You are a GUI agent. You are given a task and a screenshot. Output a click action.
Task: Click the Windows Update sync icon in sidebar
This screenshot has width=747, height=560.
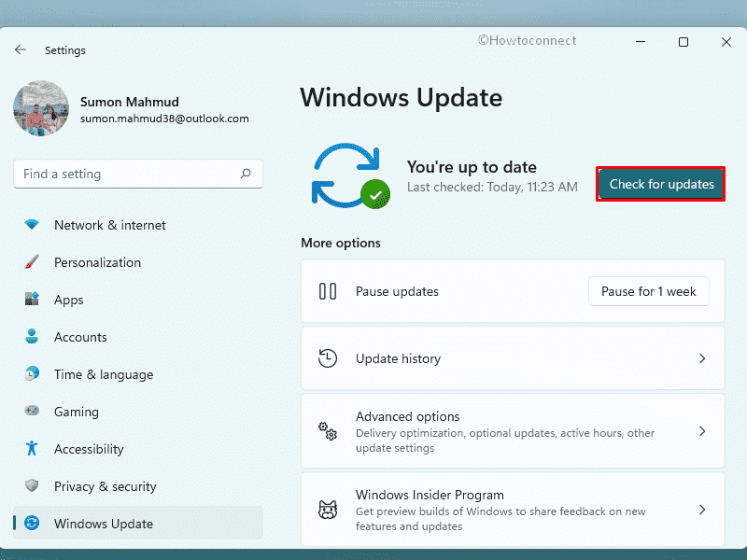[x=32, y=523]
